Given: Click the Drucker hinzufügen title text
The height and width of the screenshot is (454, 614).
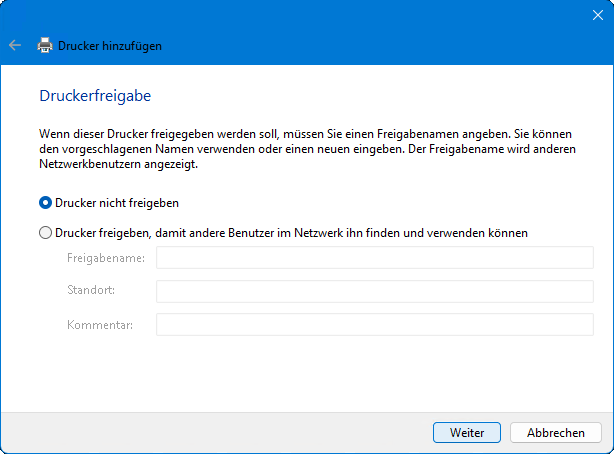Looking at the screenshot, I should (110, 45).
